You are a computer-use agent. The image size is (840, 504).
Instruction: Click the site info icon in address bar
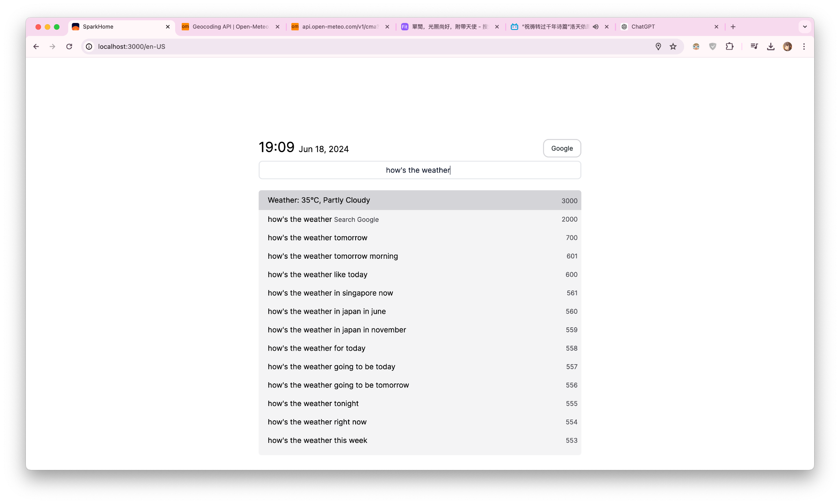(89, 46)
